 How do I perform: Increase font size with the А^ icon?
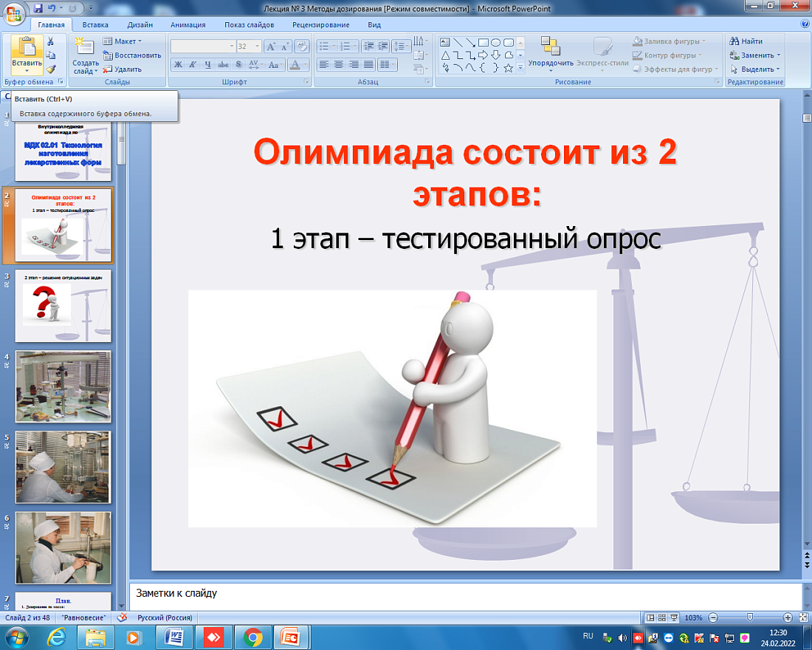271,46
